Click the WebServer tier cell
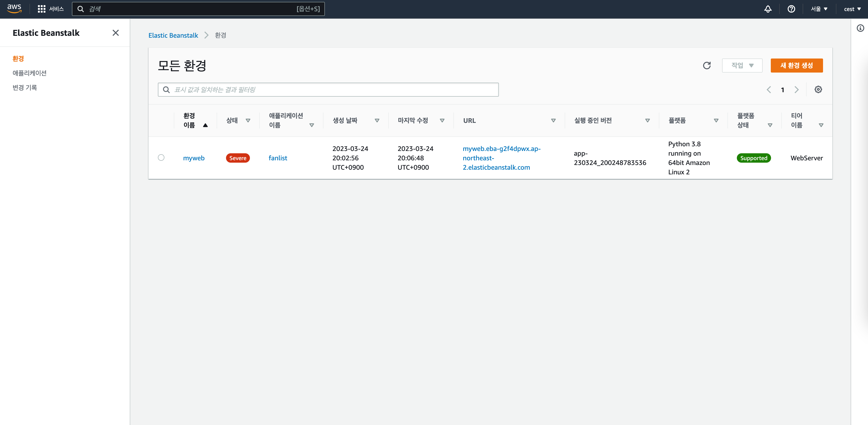Screen dimensions: 868x425 point(807,158)
